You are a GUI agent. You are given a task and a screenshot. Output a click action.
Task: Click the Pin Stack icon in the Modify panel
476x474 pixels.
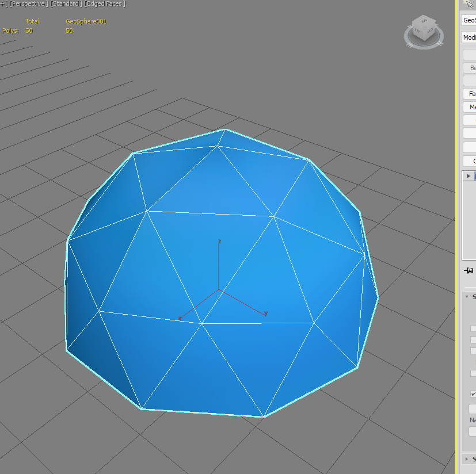point(469,270)
